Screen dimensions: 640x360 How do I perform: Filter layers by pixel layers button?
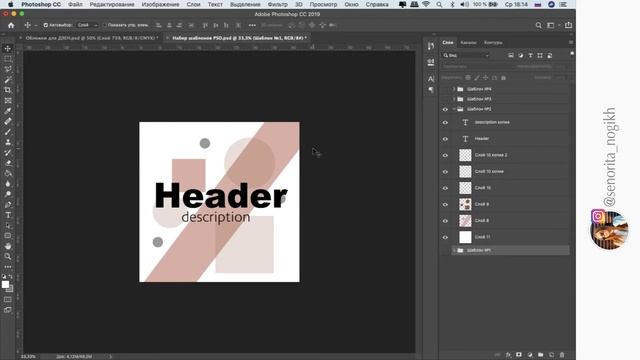point(511,56)
